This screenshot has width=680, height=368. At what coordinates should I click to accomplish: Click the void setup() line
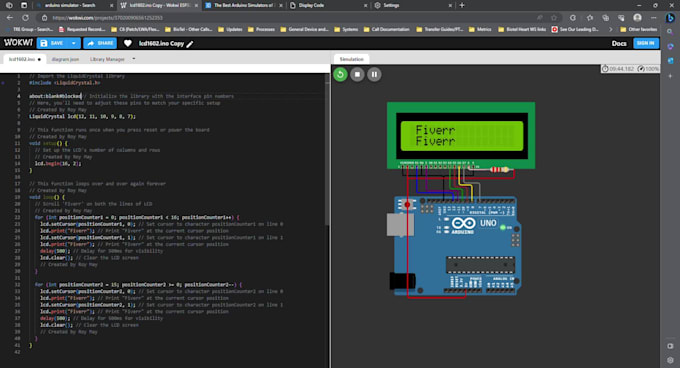click(x=49, y=143)
